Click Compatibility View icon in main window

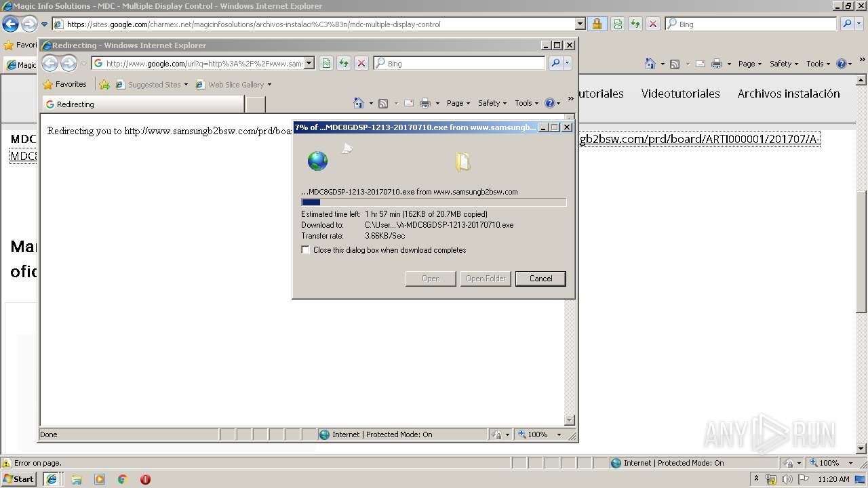[618, 24]
